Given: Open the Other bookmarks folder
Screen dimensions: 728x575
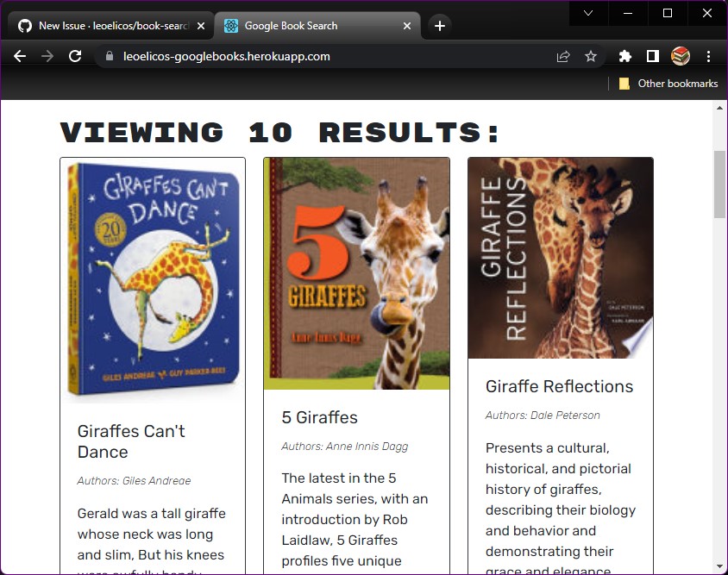Looking at the screenshot, I should [x=668, y=84].
